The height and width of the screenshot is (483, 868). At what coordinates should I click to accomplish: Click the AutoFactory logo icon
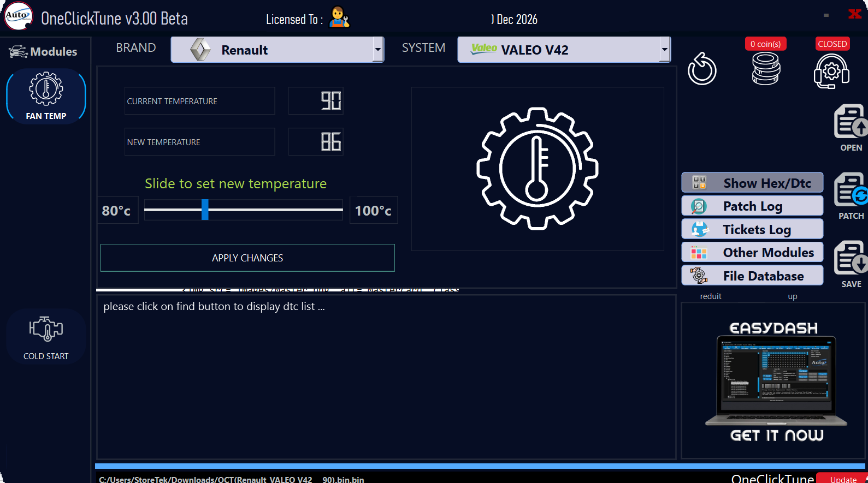(x=19, y=16)
